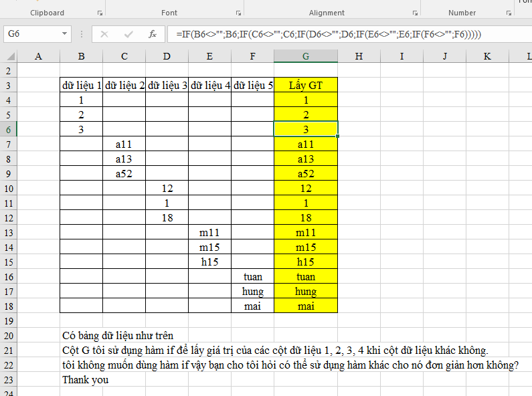532x396 pixels.
Task: Select cell B5 containing 2
Action: coord(82,114)
